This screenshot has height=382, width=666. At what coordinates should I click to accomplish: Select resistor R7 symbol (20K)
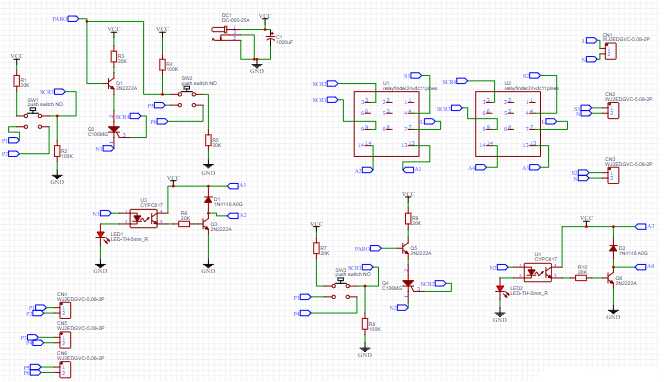316,248
